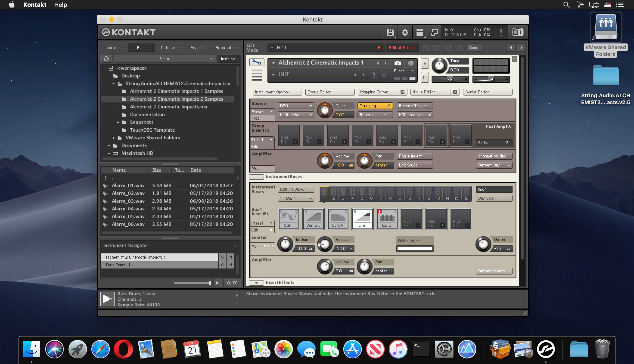Open the Kontakt menu in menu bar
634x364 pixels.
35,5
